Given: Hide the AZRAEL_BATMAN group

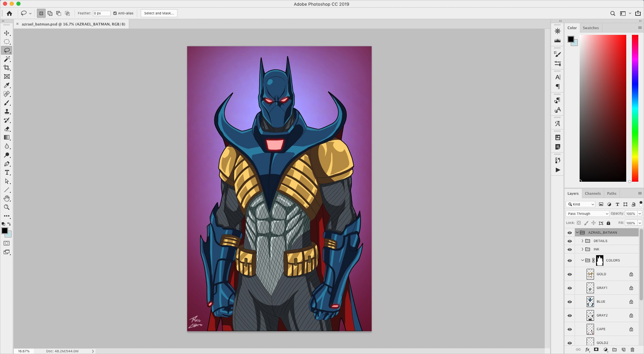Looking at the screenshot, I should [x=570, y=233].
